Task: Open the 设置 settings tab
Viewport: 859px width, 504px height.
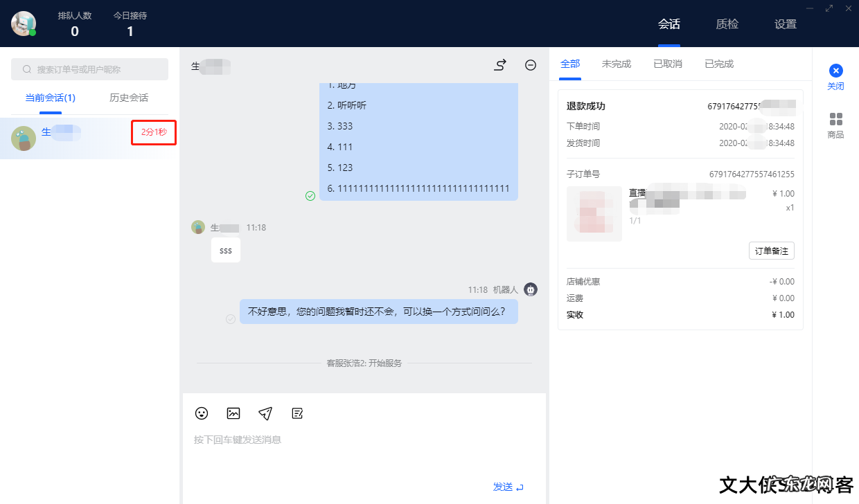Action: point(786,24)
